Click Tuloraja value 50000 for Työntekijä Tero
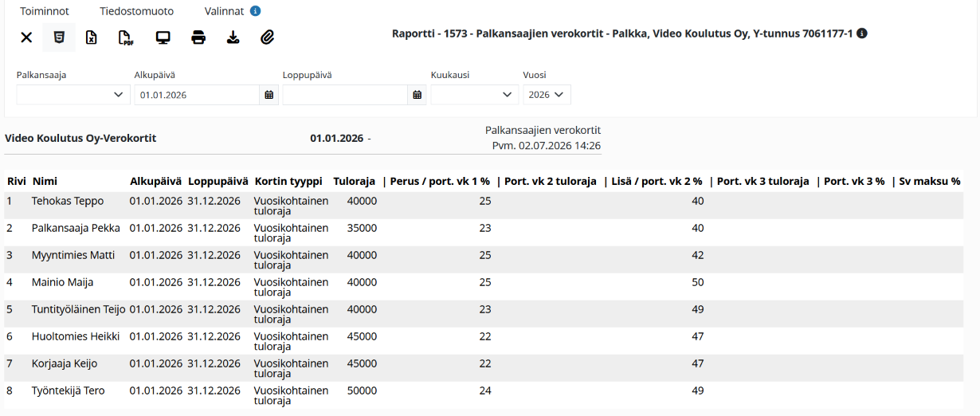980x416 pixels. pyautogui.click(x=362, y=390)
